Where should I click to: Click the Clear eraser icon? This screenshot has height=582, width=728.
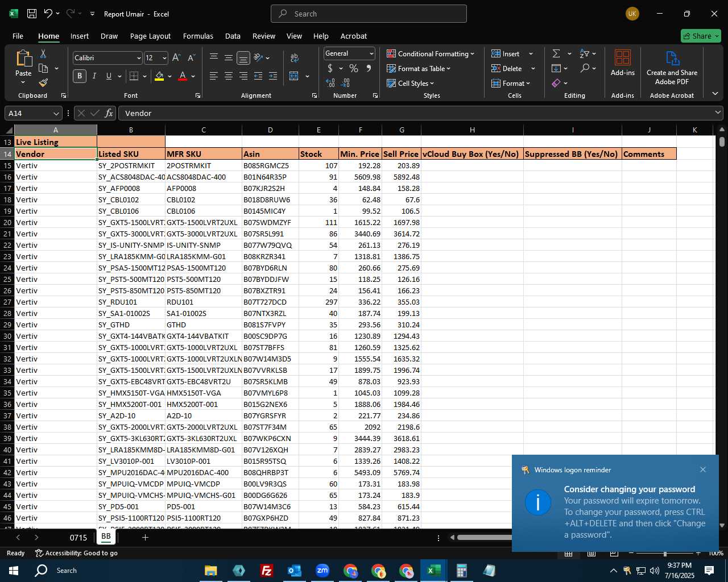pyautogui.click(x=556, y=83)
